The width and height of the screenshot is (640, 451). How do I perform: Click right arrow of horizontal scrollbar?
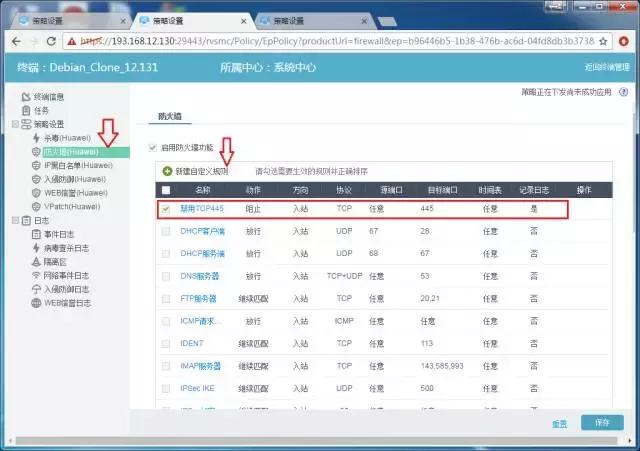(x=630, y=441)
